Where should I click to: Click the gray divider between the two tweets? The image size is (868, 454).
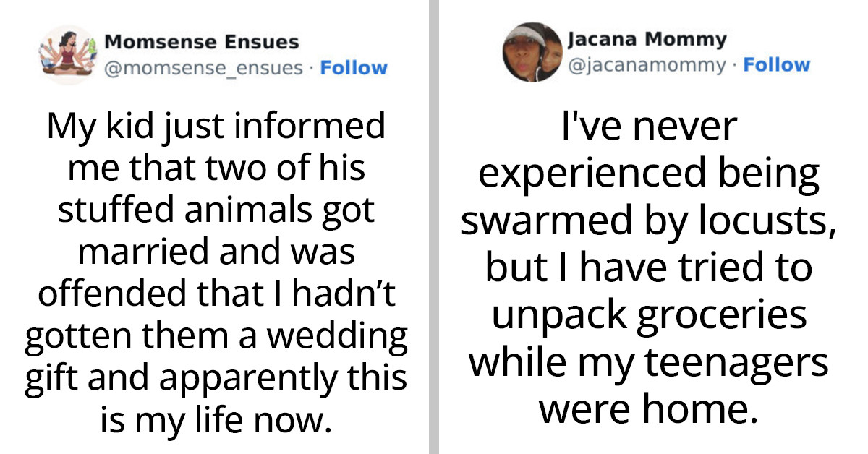click(x=433, y=227)
